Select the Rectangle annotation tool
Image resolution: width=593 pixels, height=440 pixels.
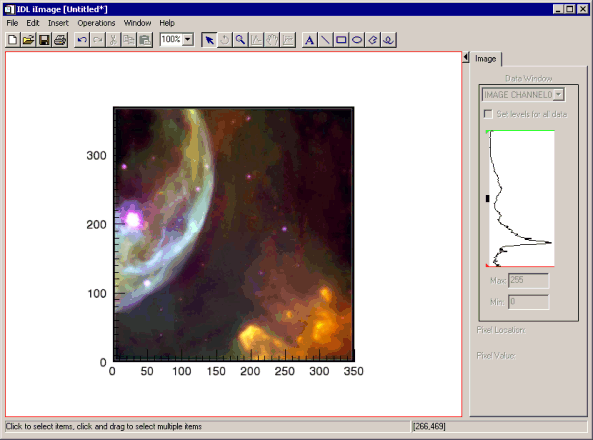click(x=341, y=40)
